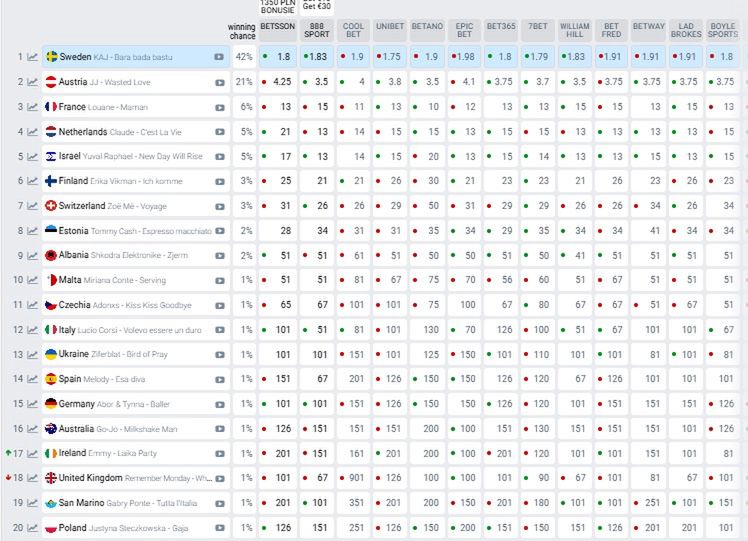748x541 pixels.
Task: Click Cool Bet odds 351 for San Marino
Action: [x=353, y=503]
